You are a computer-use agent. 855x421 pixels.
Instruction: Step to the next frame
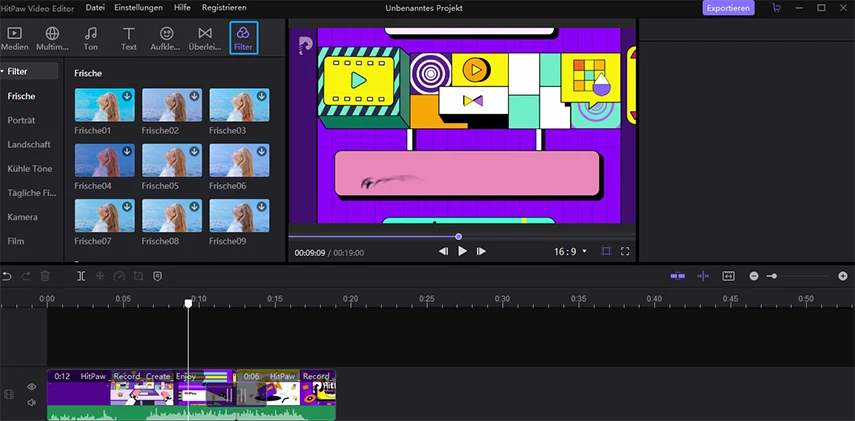481,251
